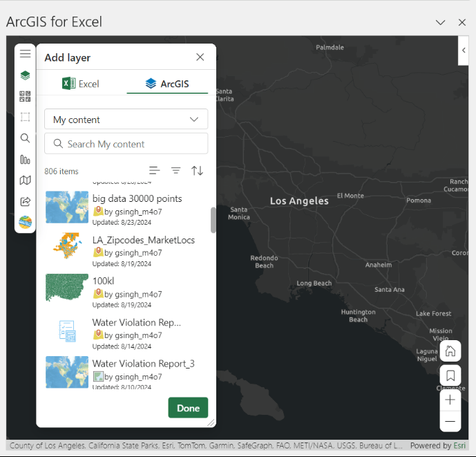476x457 pixels.
Task: Expand the collapsed right side panel arrow
Action: click(x=464, y=50)
